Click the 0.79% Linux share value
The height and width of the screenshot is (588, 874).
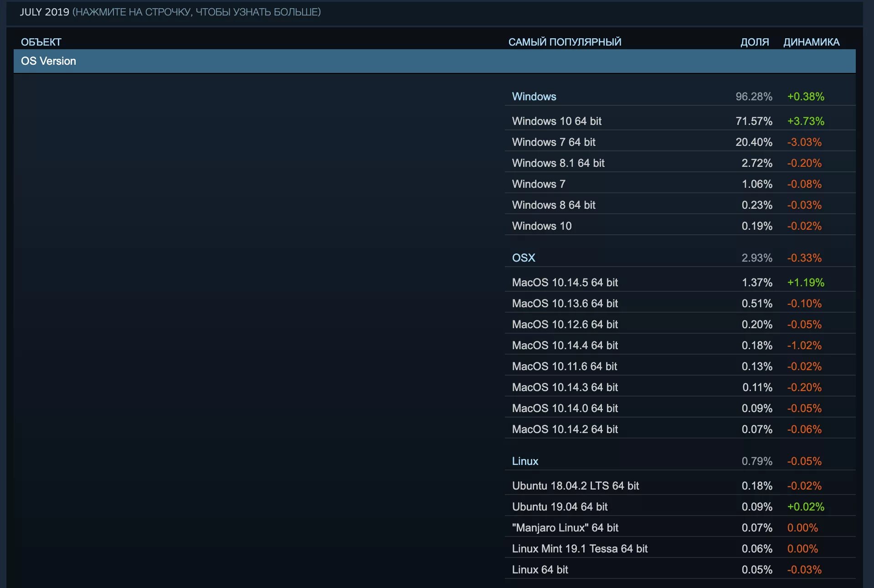pyautogui.click(x=757, y=461)
